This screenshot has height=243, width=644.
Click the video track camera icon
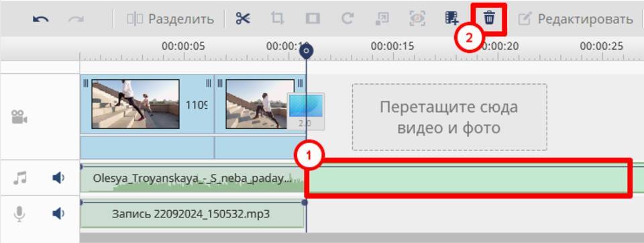(x=19, y=117)
